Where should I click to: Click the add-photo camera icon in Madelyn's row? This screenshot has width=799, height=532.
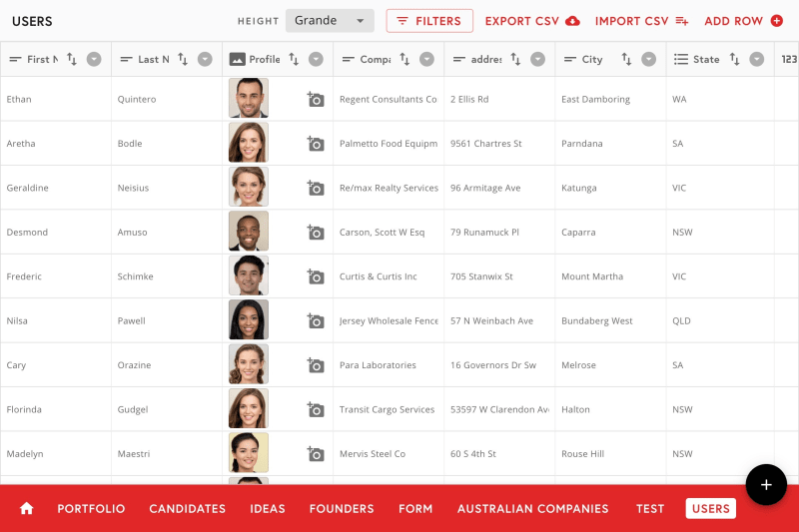point(316,453)
